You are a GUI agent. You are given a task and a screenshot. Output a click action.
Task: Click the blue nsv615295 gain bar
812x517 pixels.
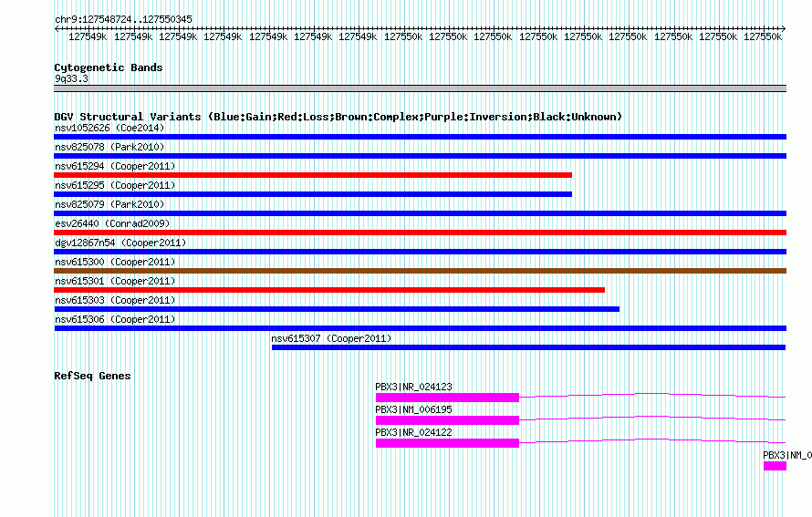(x=313, y=194)
